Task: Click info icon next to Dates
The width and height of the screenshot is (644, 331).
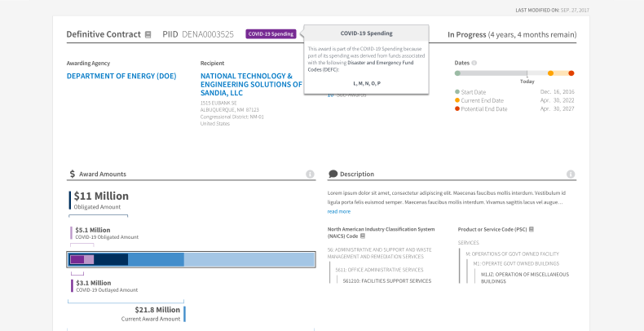Action: pos(474,63)
